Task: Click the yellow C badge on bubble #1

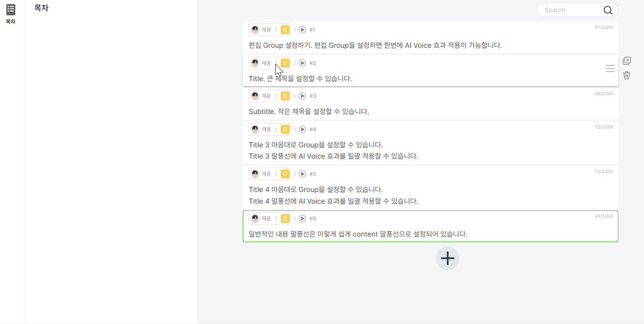Action: click(285, 30)
